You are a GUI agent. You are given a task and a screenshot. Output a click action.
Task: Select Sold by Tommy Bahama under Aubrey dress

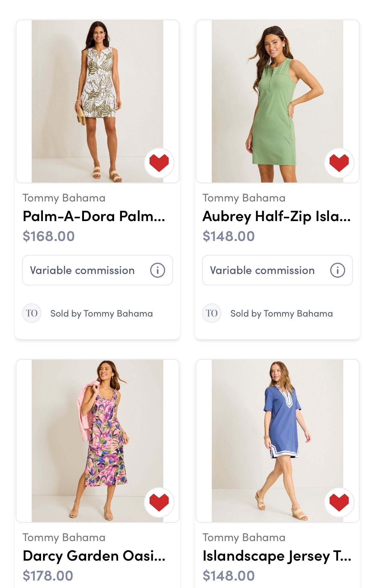click(281, 313)
